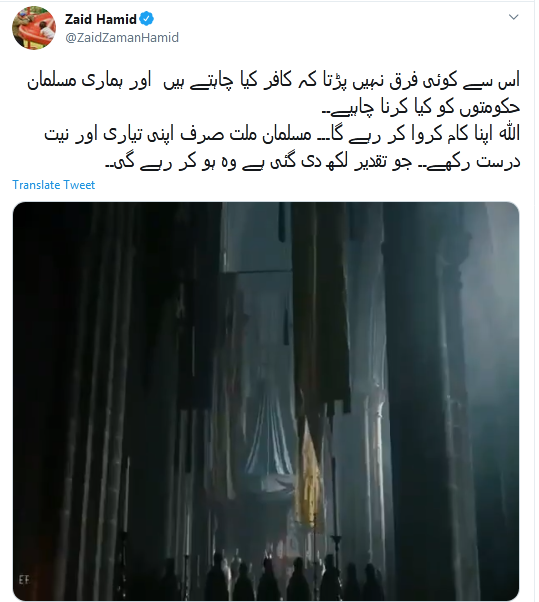Visit the @ZaidZamanHamid handle
Image resolution: width=539 pixels, height=602 pixels.
tap(122, 38)
